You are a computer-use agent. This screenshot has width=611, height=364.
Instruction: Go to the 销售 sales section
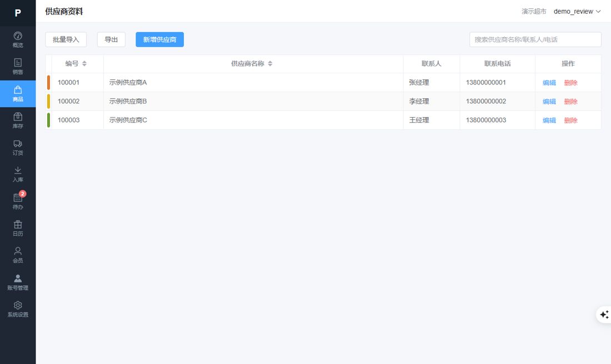coord(18,67)
